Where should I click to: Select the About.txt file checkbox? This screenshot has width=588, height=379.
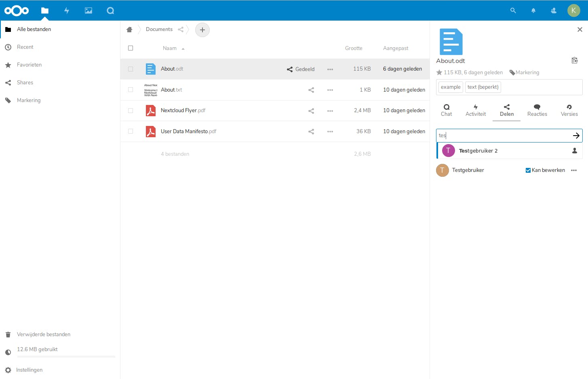click(131, 90)
